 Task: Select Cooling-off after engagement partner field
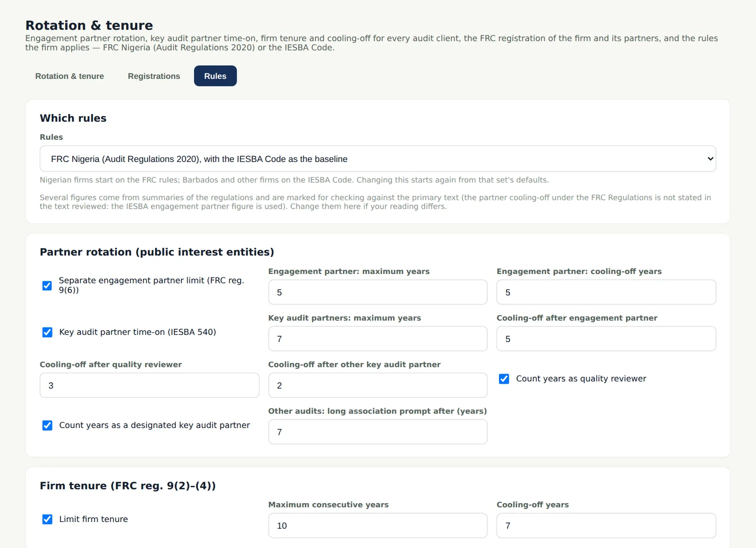[x=606, y=339]
